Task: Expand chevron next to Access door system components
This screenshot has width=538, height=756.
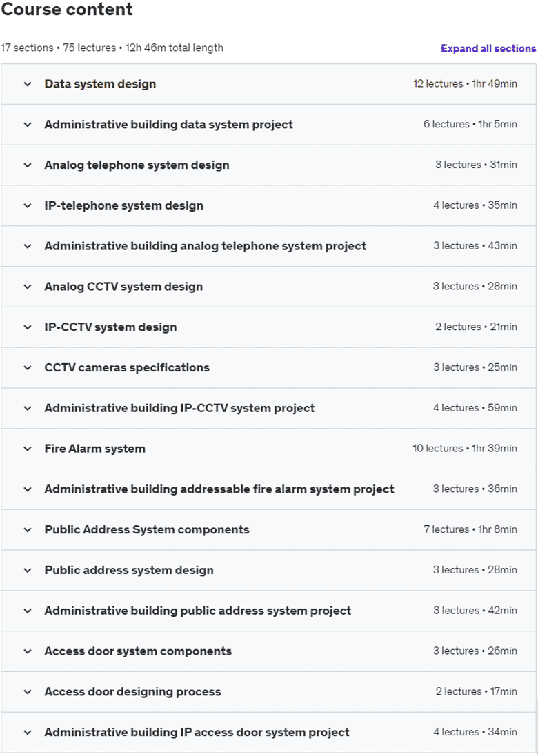Action: [28, 651]
